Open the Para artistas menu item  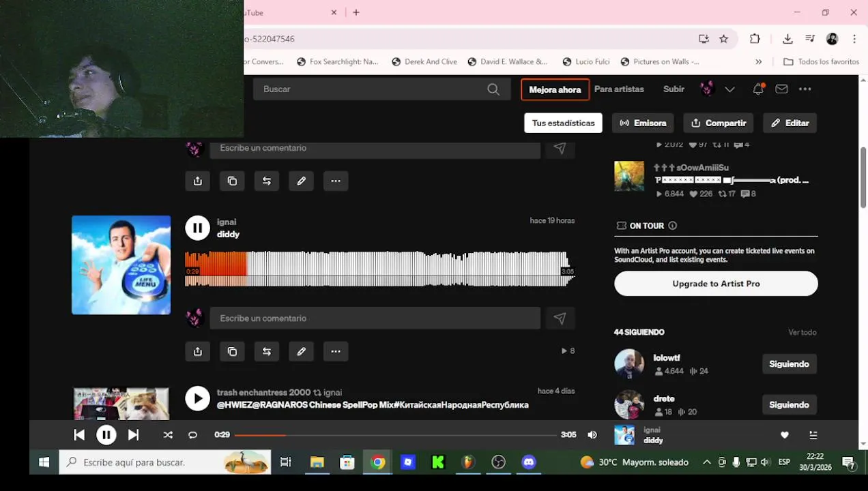point(619,89)
